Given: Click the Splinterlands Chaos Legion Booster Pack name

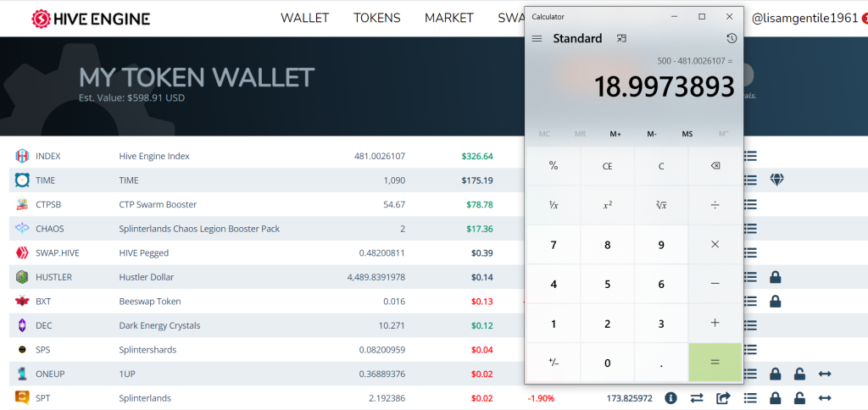Looking at the screenshot, I should point(199,229).
